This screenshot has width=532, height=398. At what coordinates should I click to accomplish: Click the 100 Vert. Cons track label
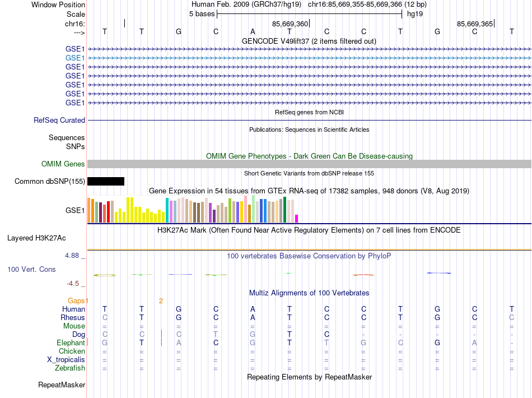click(x=31, y=269)
